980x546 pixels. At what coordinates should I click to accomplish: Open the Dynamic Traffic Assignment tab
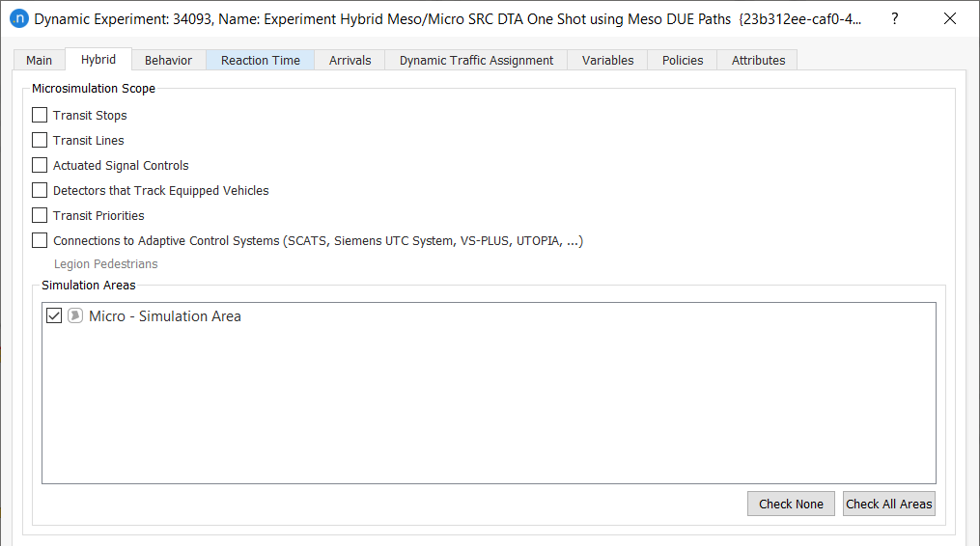[x=476, y=60]
